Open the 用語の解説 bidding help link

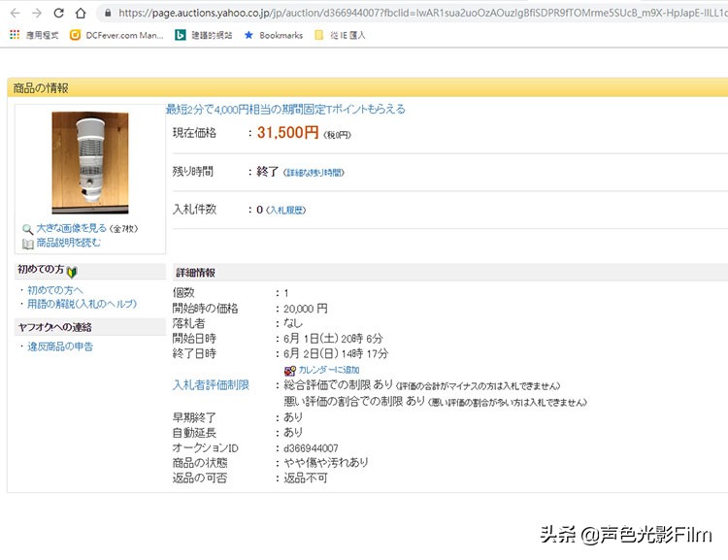pyautogui.click(x=82, y=304)
